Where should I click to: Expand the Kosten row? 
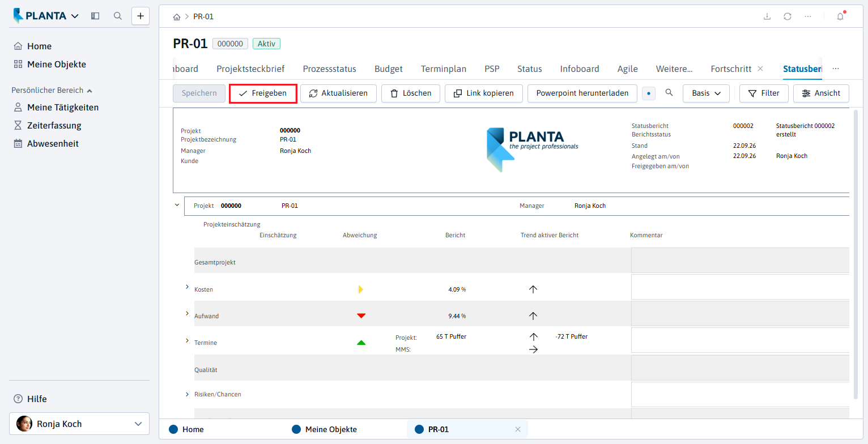pyautogui.click(x=187, y=287)
